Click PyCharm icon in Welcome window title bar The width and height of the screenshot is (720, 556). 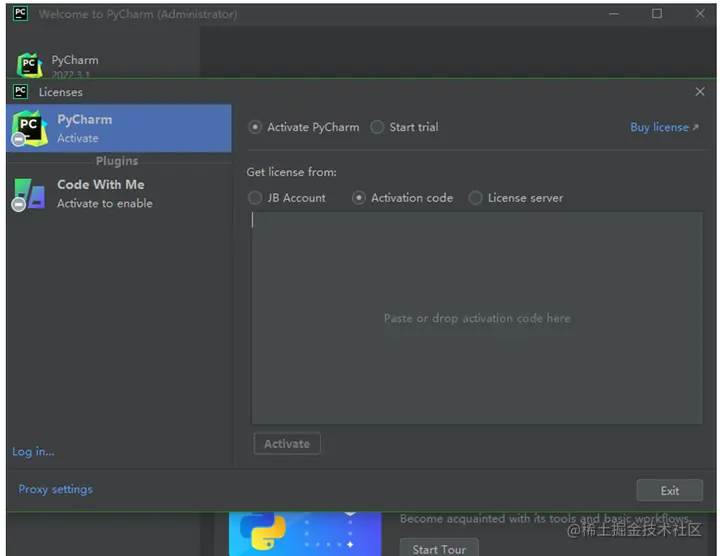click(x=21, y=13)
